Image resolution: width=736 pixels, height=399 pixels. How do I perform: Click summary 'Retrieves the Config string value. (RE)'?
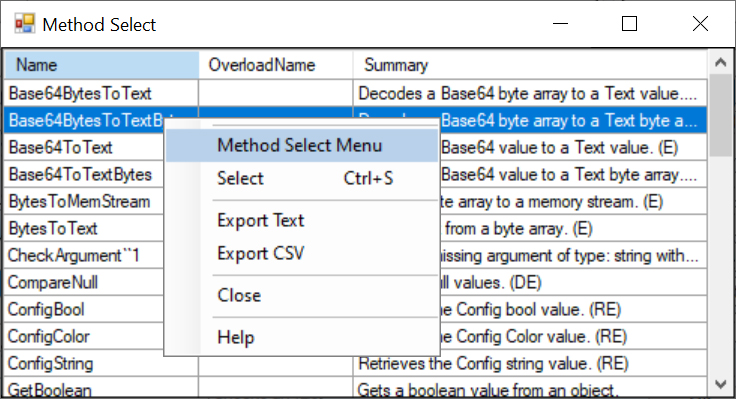pyautogui.click(x=493, y=364)
